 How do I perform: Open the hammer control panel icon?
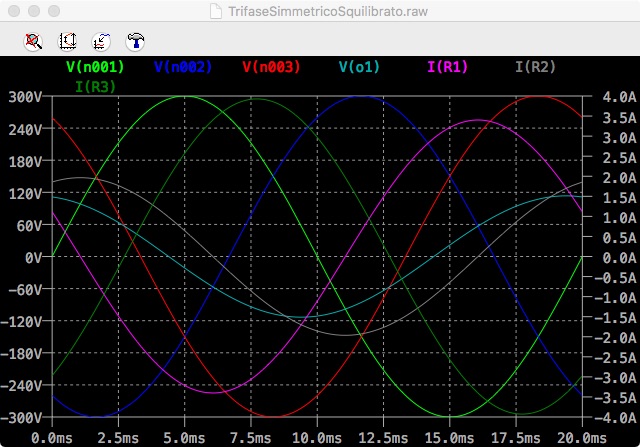pyautogui.click(x=134, y=41)
